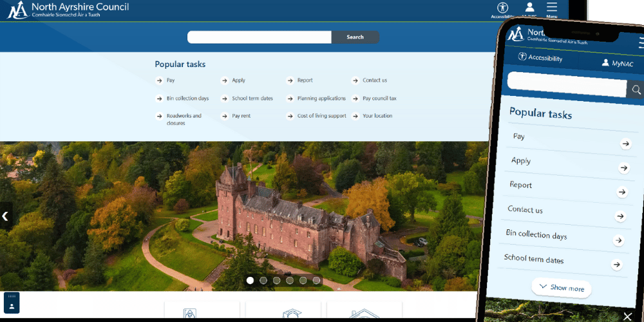This screenshot has width=644, height=322.
Task: Click arrow icon beside Planning applications
Action: (290, 99)
